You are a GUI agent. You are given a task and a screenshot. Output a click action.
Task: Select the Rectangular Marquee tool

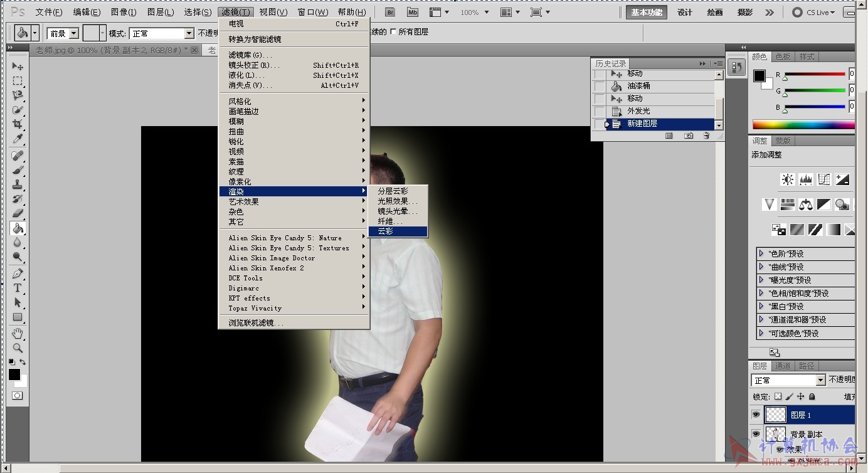point(18,81)
